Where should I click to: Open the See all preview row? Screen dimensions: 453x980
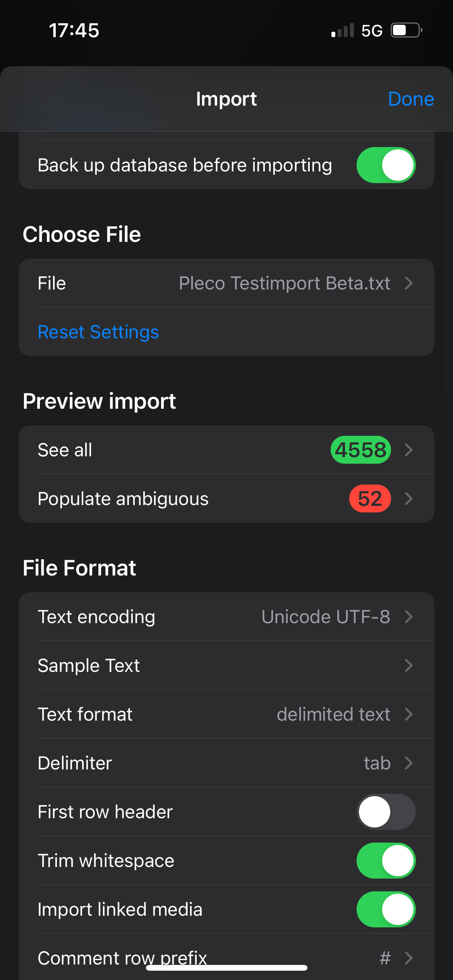click(226, 450)
